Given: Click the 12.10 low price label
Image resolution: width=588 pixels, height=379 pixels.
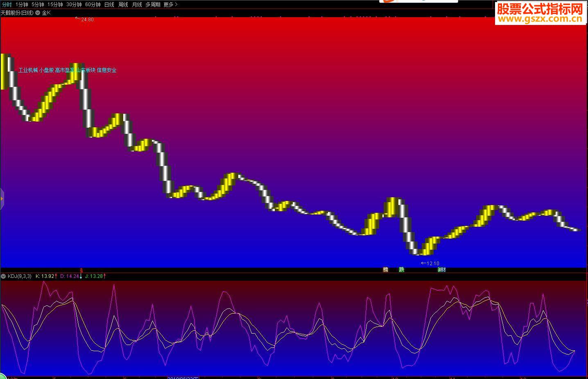Looking at the screenshot, I should (x=433, y=264).
